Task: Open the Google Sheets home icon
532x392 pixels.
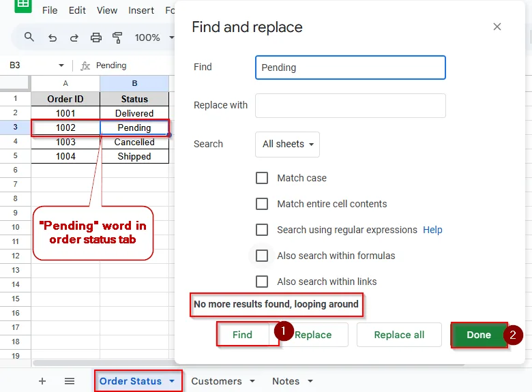Action: [23, 5]
